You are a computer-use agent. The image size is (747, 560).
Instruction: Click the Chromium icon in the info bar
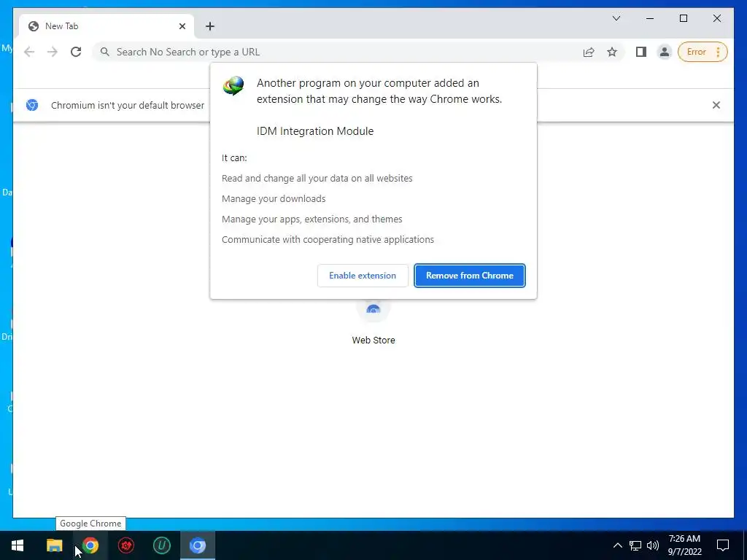pyautogui.click(x=32, y=105)
